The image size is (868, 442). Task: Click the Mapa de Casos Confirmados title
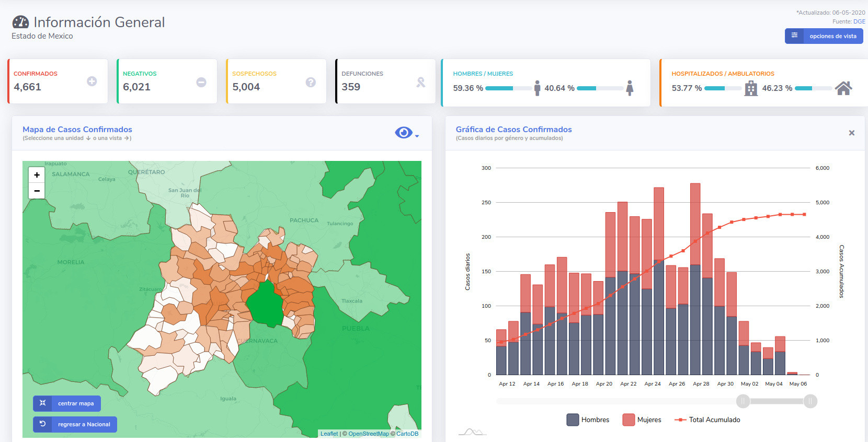(77, 129)
